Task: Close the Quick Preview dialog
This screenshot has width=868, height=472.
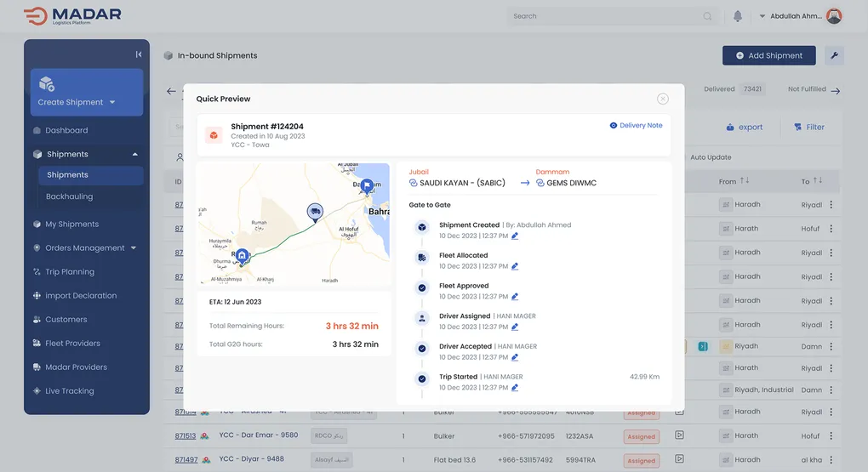Action: (663, 99)
